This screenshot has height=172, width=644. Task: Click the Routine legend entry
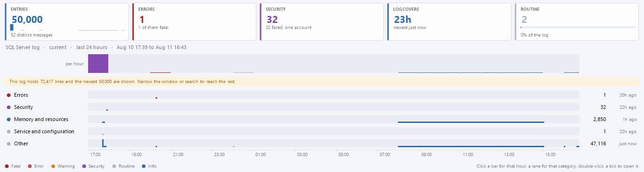coord(123,166)
